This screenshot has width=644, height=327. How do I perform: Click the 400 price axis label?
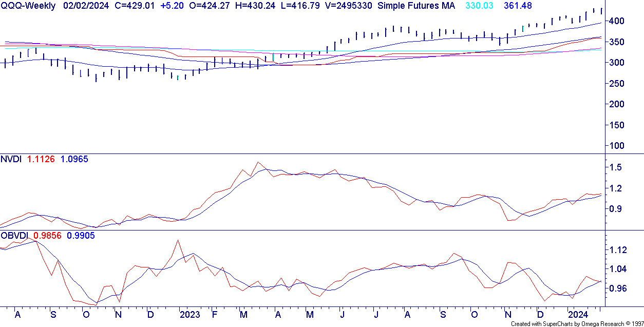[618, 21]
